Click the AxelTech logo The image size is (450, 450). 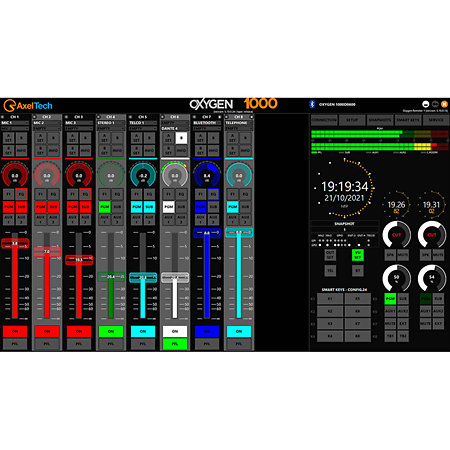pyautogui.click(x=28, y=106)
